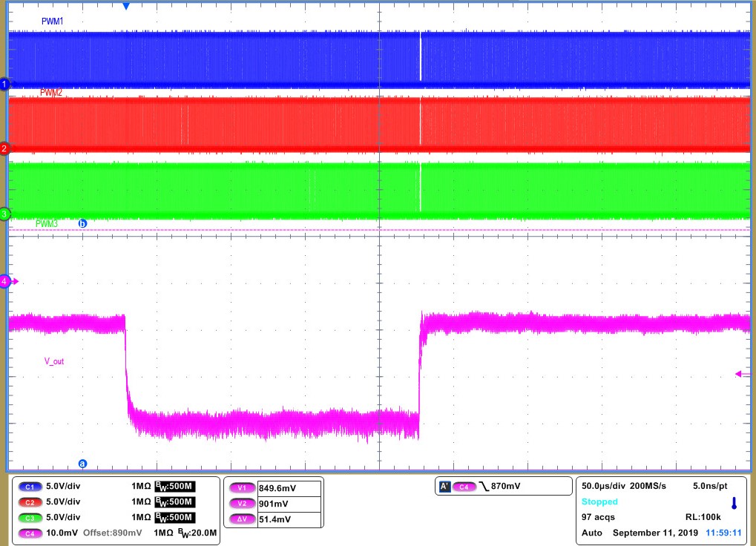Viewport: 756px width, 546px height.
Task: Click the falling-edge trigger slope icon
Action: pos(484,486)
